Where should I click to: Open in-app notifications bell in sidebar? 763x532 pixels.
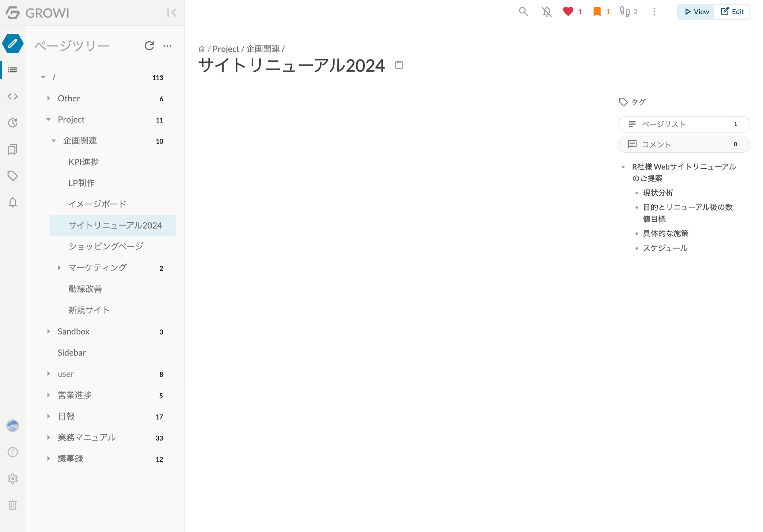pyautogui.click(x=13, y=202)
